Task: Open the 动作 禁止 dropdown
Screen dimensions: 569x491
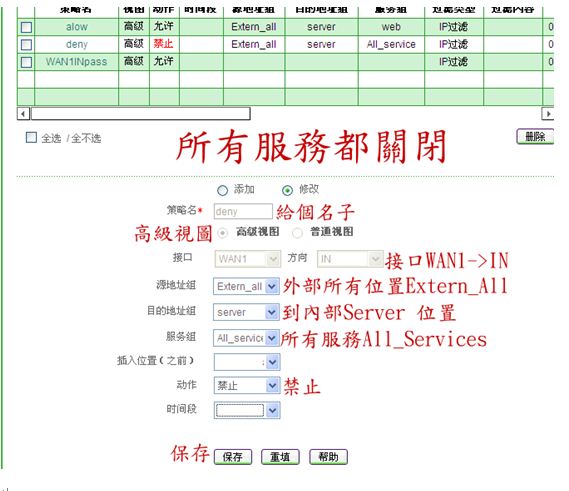Action: (x=247, y=385)
